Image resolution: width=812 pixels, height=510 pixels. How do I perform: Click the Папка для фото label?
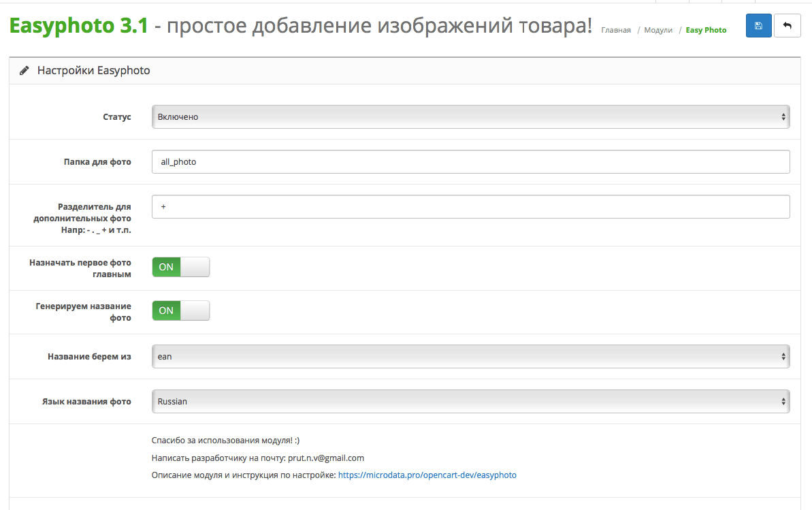97,161
